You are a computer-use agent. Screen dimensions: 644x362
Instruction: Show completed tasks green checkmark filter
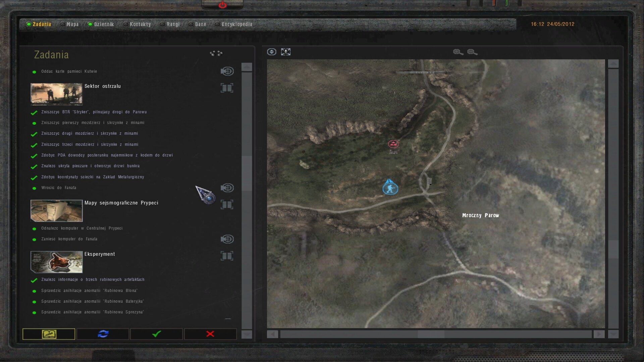157,334
